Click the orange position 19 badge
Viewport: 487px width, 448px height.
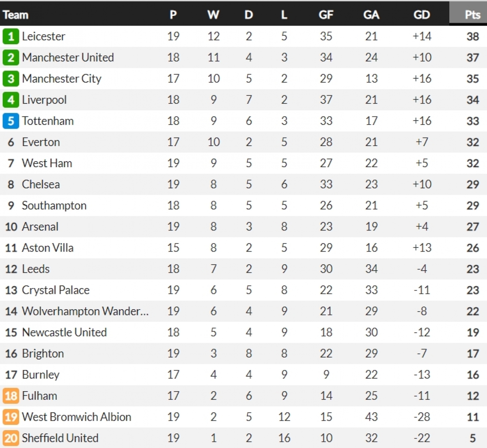pos(11,417)
